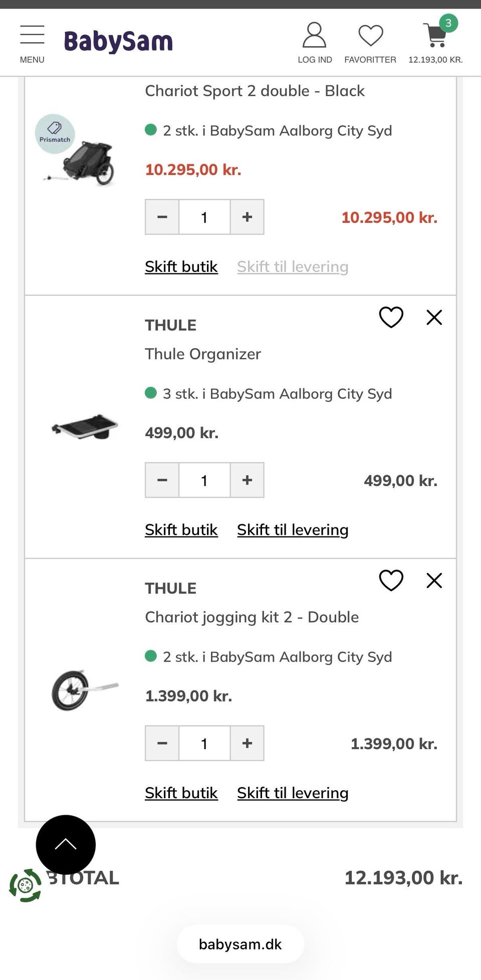481x980 pixels.
Task: Click Skift til levering for jogging kit
Action: click(293, 793)
